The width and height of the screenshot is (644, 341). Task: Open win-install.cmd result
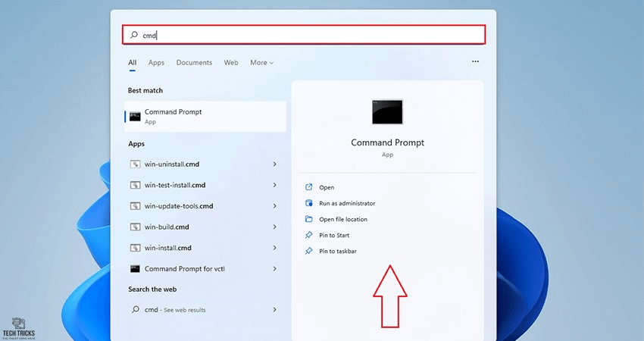[205, 248]
